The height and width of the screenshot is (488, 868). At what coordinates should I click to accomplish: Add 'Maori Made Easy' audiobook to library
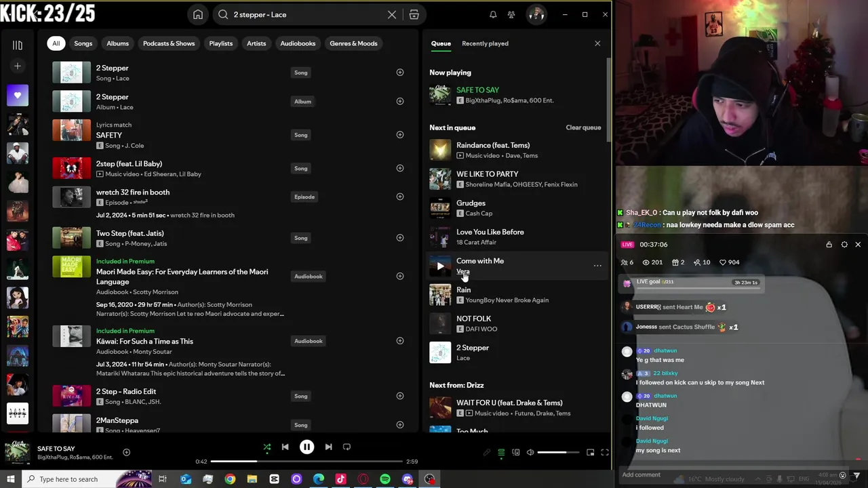pos(400,276)
